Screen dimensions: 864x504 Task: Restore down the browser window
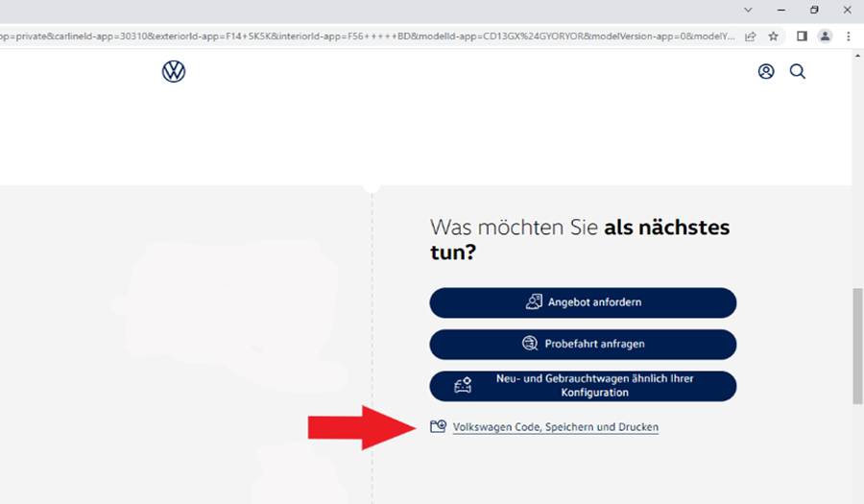coord(814,10)
